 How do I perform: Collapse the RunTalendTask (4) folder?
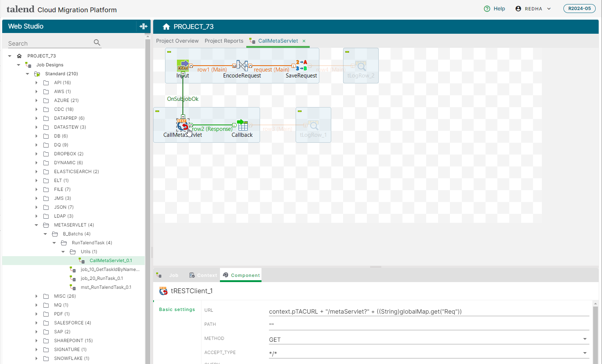point(54,243)
